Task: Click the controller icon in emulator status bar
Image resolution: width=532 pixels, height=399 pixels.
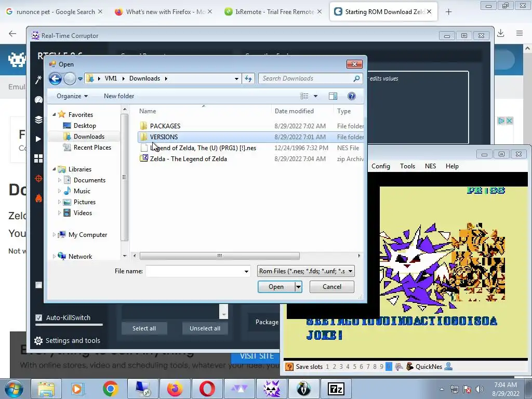Action: (398, 367)
